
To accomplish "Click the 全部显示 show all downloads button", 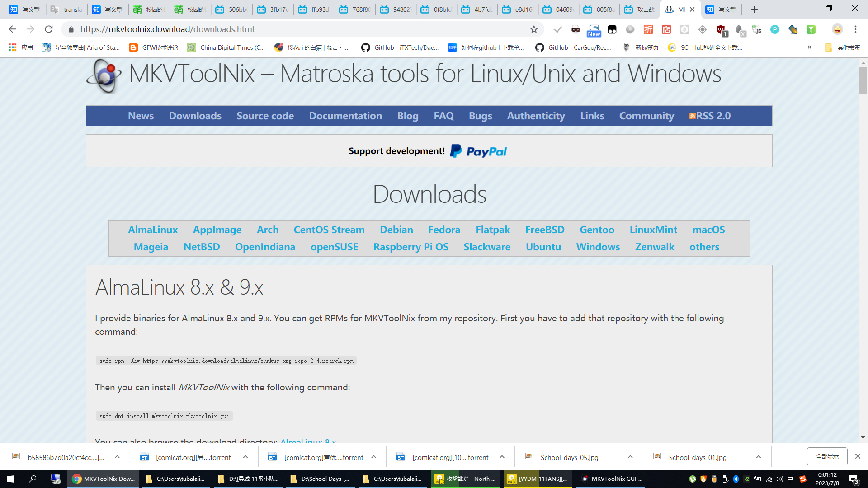I will pos(827,457).
